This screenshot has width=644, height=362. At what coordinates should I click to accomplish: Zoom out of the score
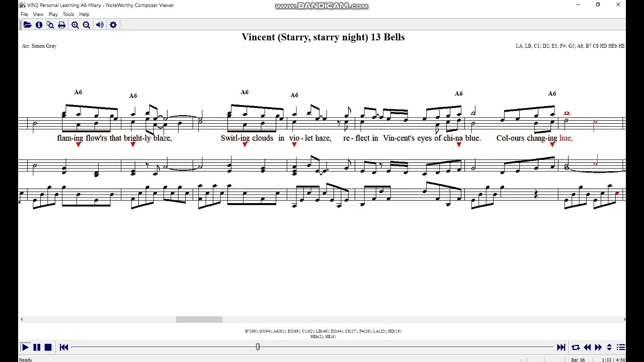[87, 25]
